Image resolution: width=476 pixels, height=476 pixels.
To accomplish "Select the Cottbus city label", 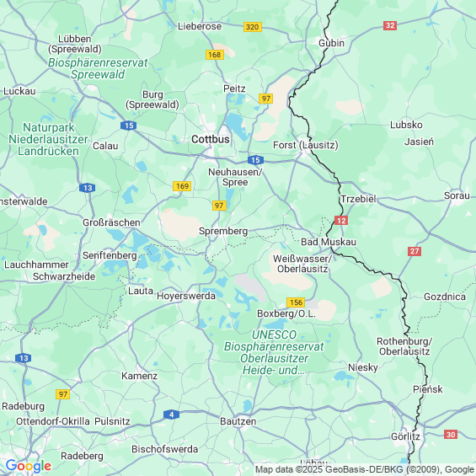I will click(x=211, y=139).
